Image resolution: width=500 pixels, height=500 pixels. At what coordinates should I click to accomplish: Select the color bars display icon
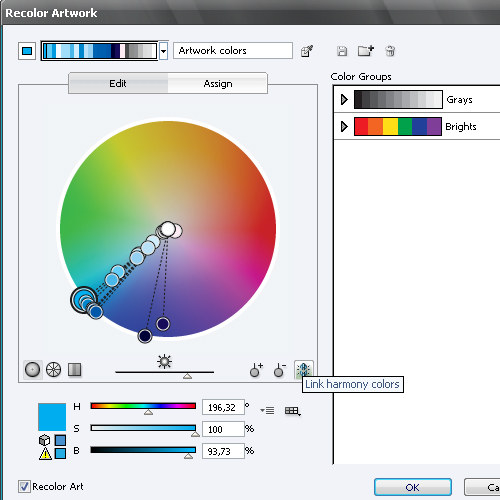coord(75,370)
